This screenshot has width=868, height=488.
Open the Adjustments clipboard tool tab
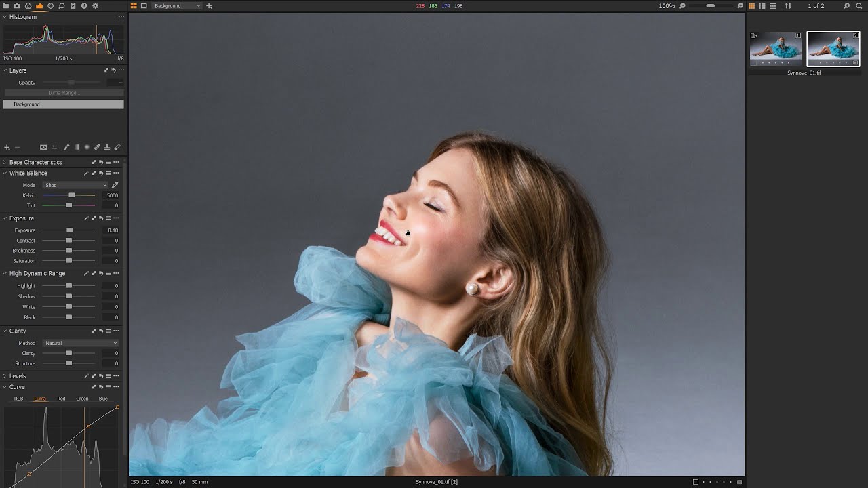(73, 5)
